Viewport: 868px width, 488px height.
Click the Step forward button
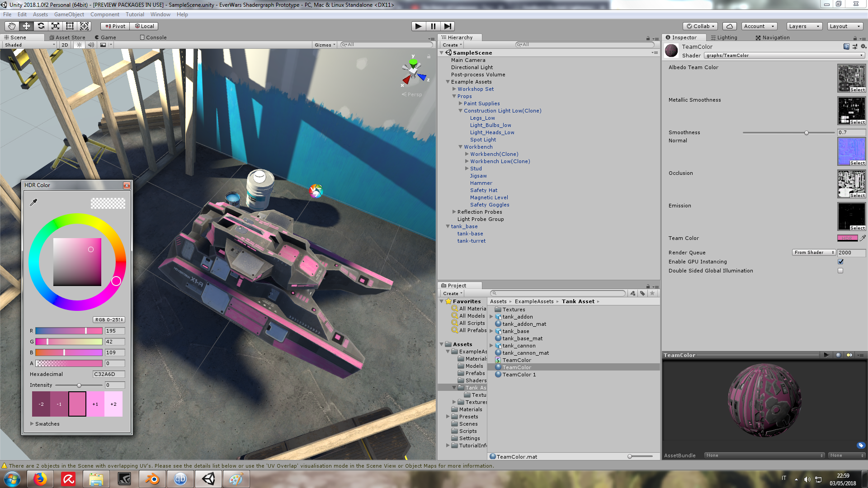click(447, 26)
